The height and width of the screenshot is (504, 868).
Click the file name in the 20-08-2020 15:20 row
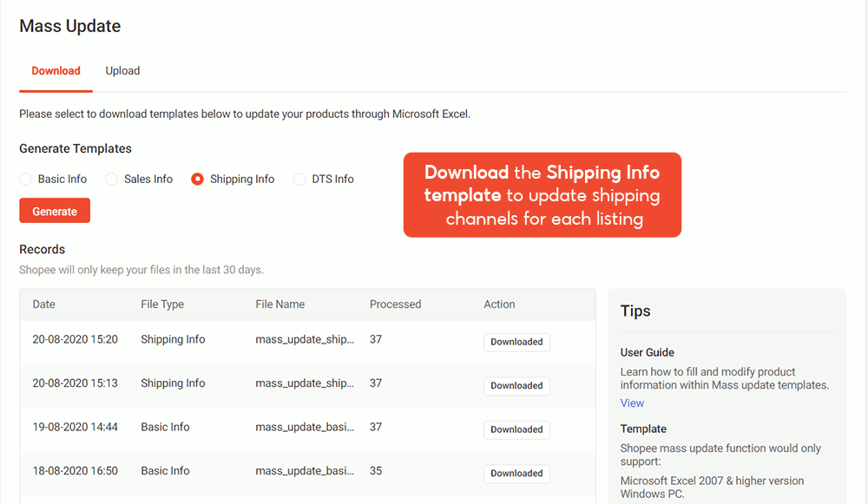tap(305, 340)
